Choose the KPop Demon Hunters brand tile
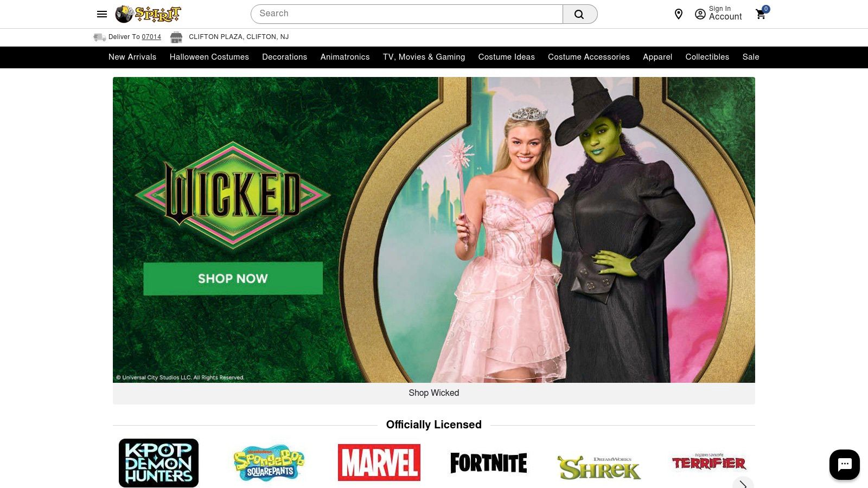 158,463
